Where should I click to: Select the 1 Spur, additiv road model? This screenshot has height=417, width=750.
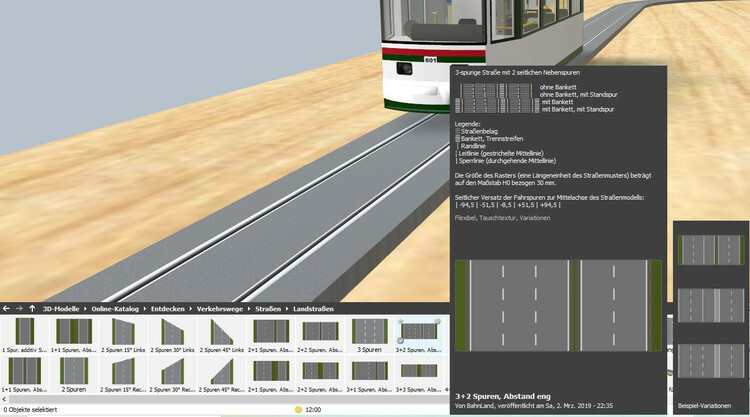(x=24, y=333)
